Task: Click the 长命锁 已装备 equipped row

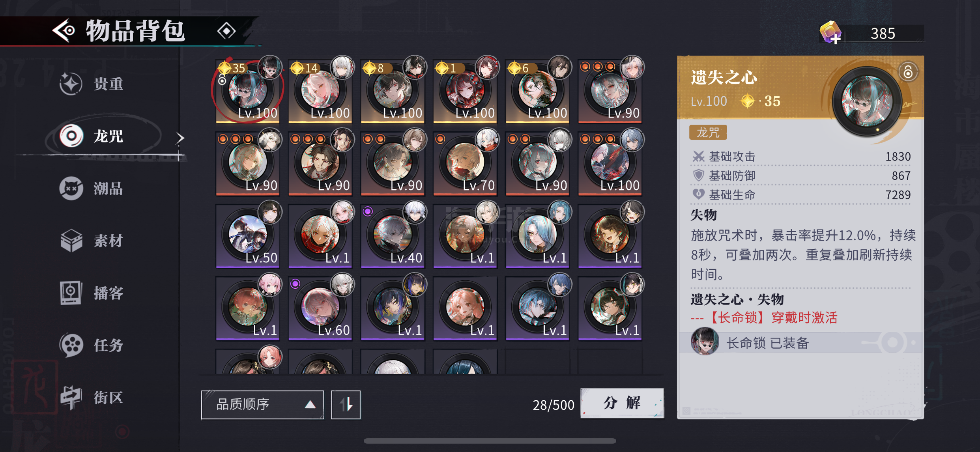Action: [x=801, y=342]
